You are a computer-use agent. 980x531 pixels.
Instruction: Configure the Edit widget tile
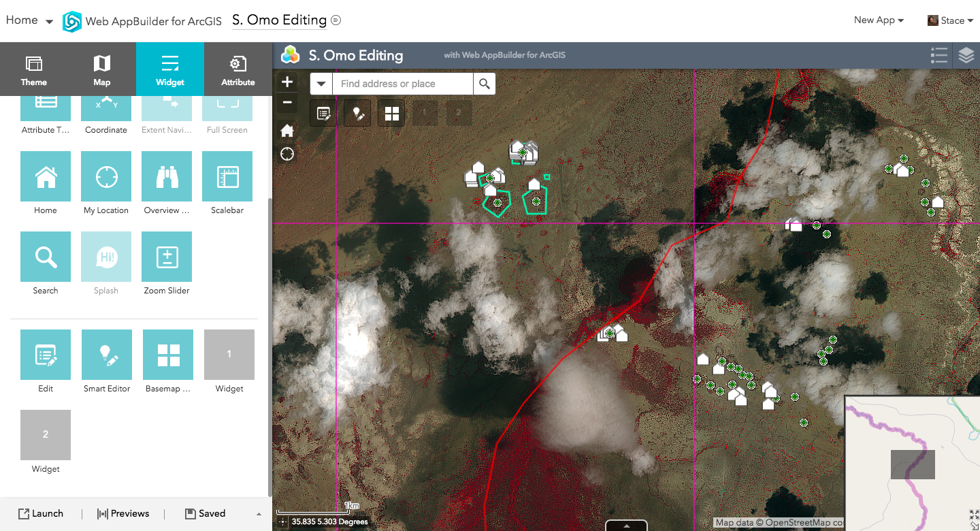[46, 355]
